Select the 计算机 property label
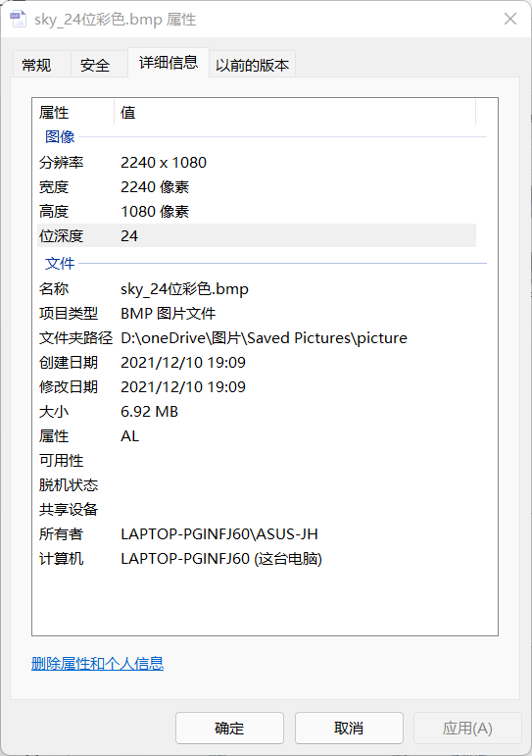Viewport: 532px width, 756px height. coord(61,559)
